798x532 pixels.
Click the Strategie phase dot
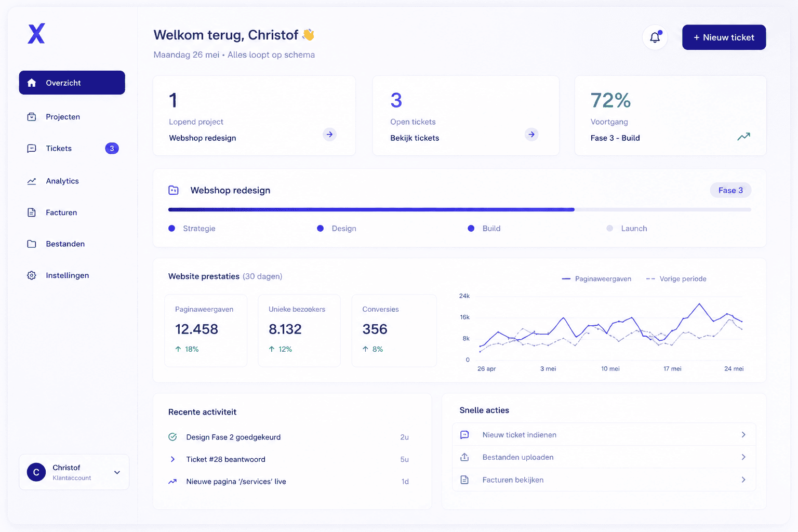point(172,229)
